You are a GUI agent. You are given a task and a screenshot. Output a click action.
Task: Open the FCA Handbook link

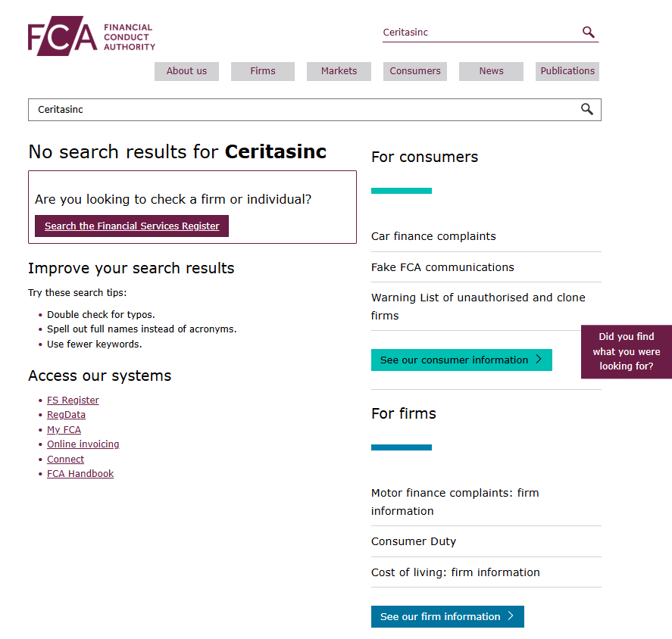coord(80,474)
